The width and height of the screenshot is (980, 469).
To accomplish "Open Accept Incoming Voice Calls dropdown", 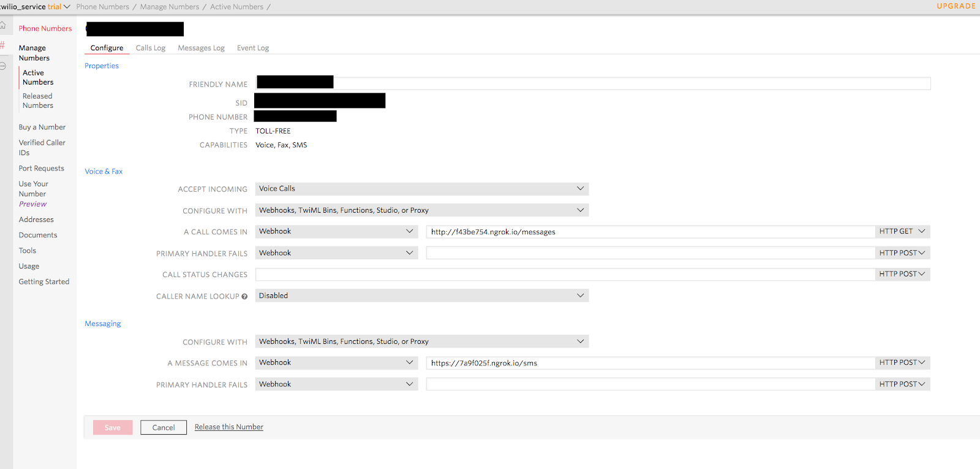I will 422,189.
